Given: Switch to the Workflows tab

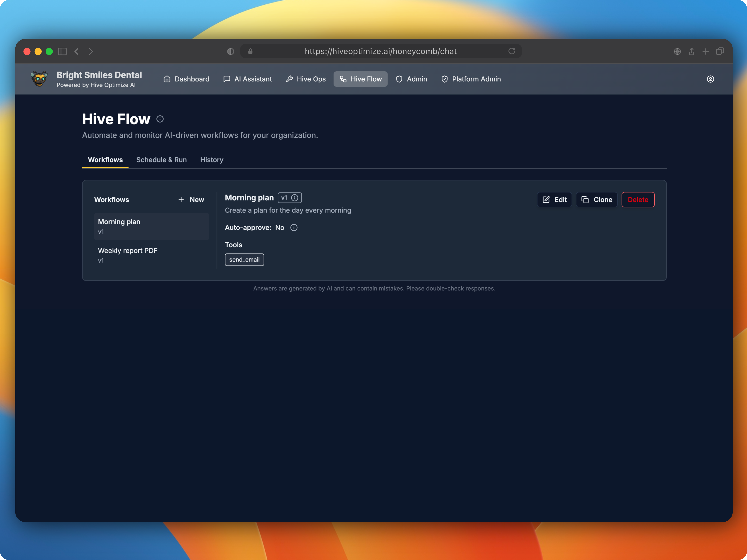Looking at the screenshot, I should tap(105, 160).
